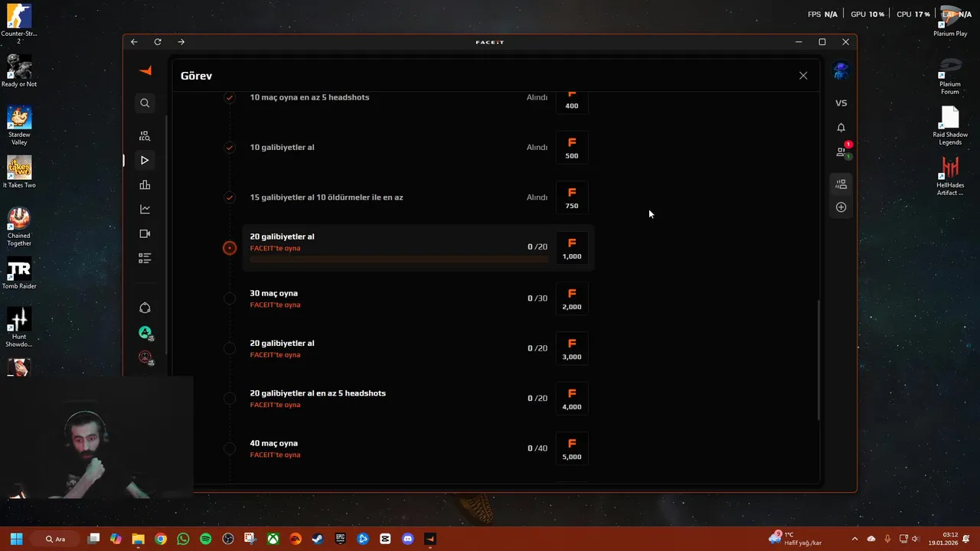Open the Counter-Strike 2 desktop shortcut
980x551 pixels.
pyautogui.click(x=19, y=23)
